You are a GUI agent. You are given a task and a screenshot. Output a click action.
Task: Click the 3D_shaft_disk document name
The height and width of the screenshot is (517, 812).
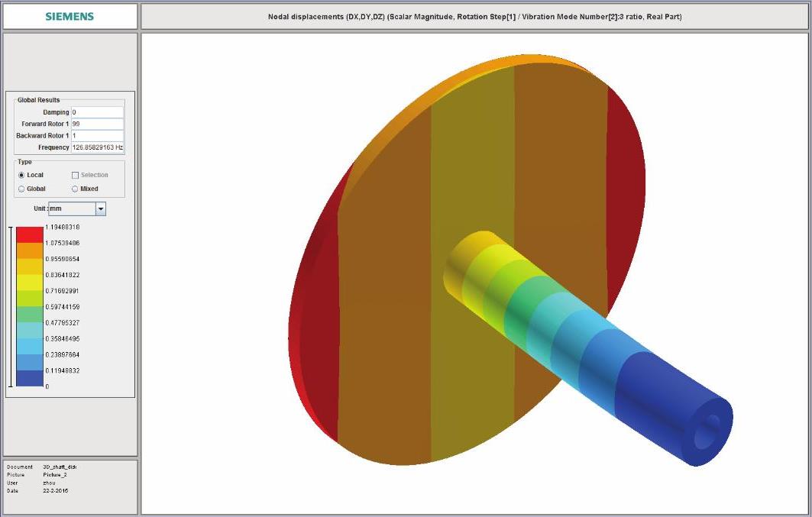point(60,467)
